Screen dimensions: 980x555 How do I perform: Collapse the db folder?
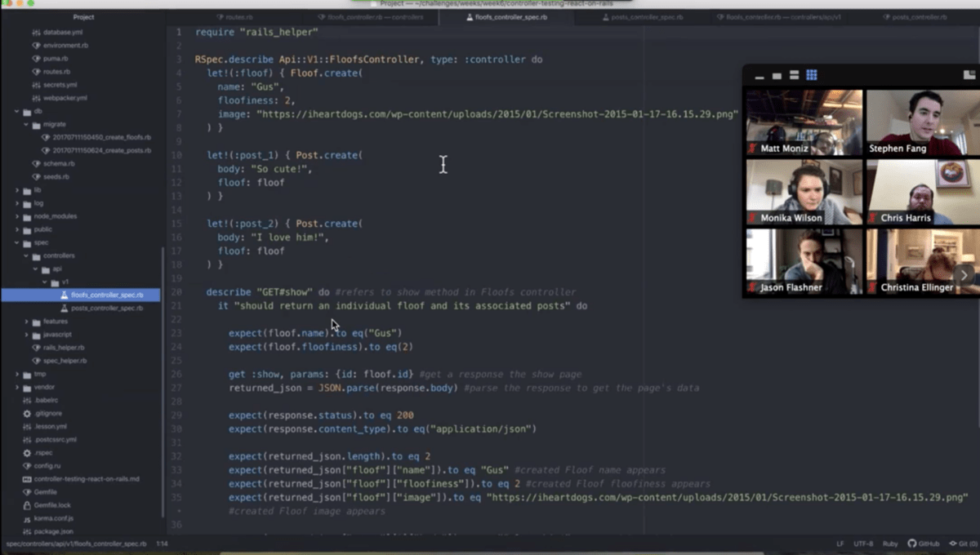pos(16,111)
